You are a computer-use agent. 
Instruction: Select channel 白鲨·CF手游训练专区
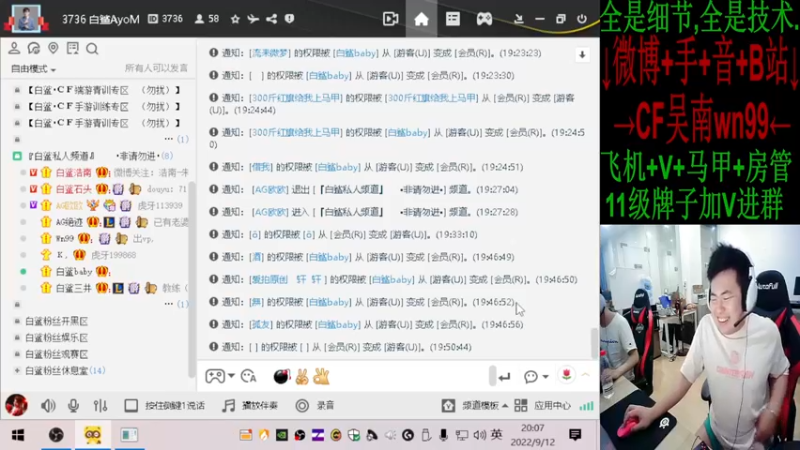pyautogui.click(x=102, y=106)
